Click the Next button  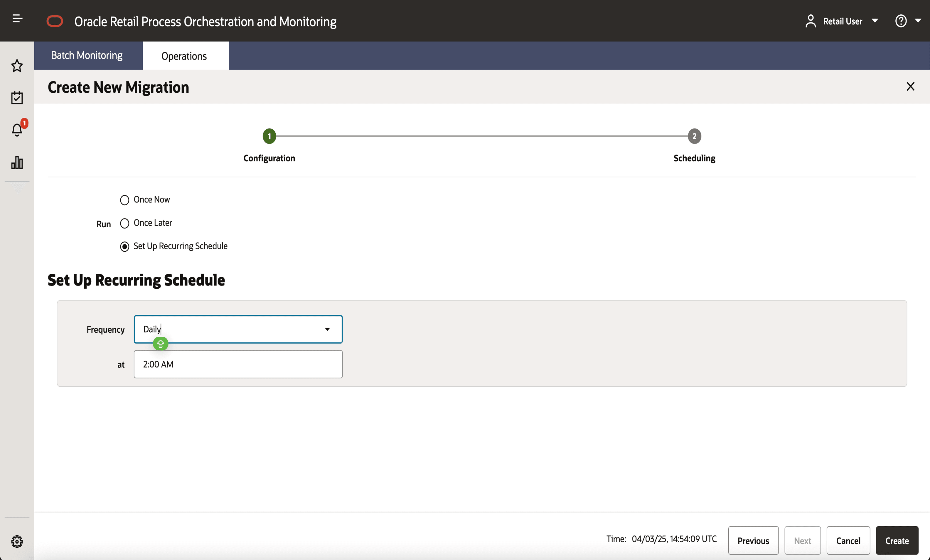pos(802,540)
